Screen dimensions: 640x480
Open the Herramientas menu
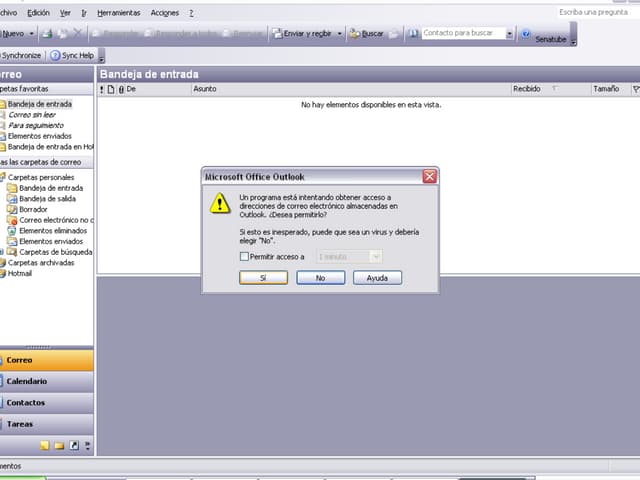[x=119, y=13]
